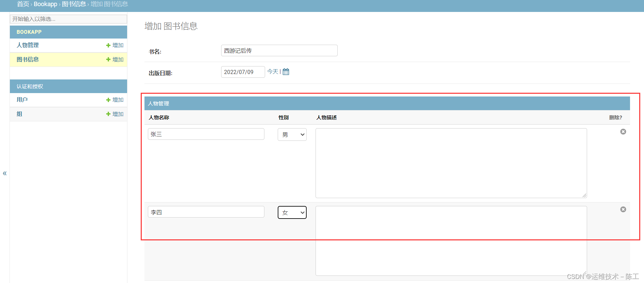This screenshot has height=283, width=644.
Task: Click the 人物描述 textarea in 张三's row
Action: click(x=451, y=163)
